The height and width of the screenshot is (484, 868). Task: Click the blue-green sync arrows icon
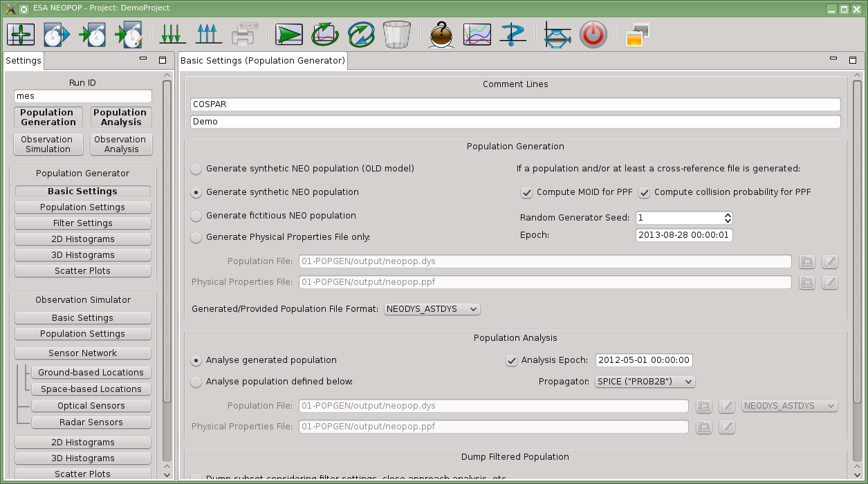[361, 34]
